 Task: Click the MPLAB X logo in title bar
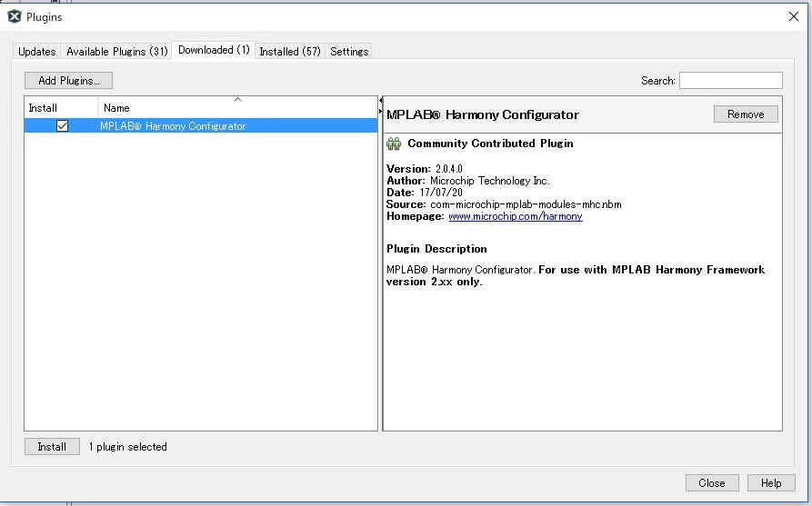15,16
